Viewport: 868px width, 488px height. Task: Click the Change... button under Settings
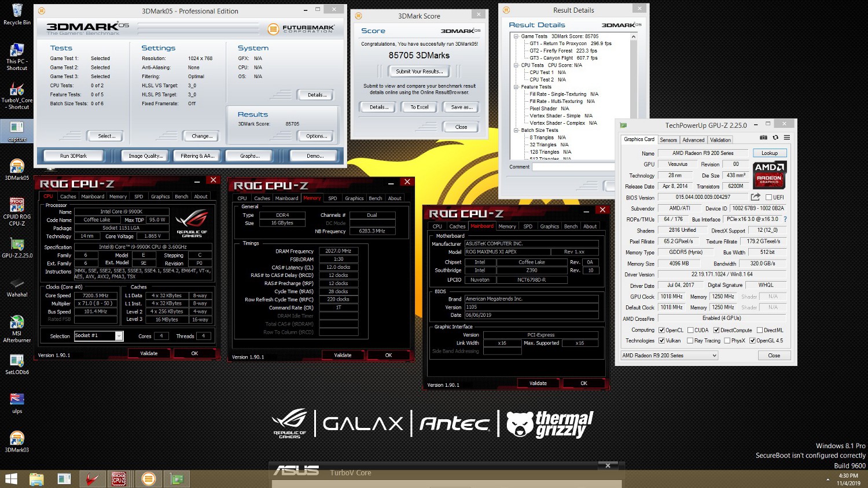coord(201,136)
